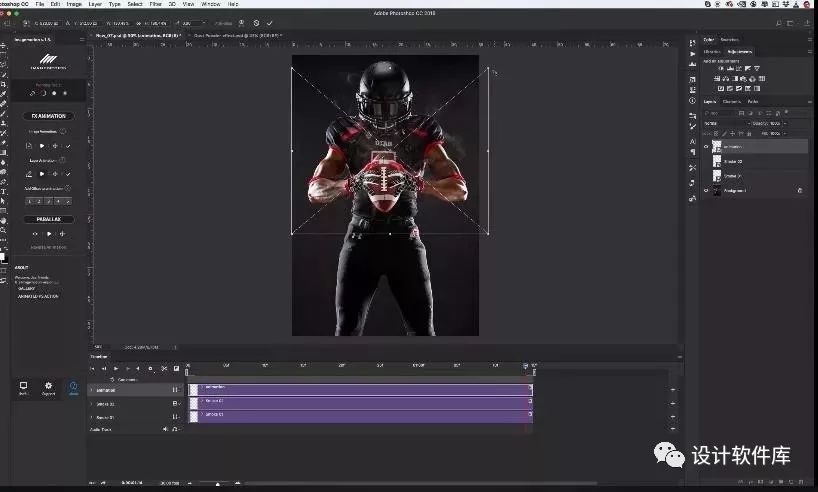Step to next frame in timeline

click(x=128, y=368)
